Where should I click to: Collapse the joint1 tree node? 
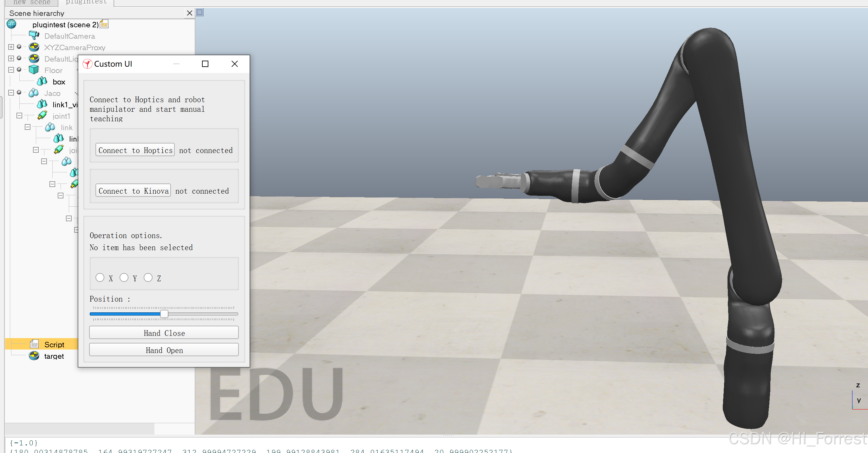coord(20,116)
